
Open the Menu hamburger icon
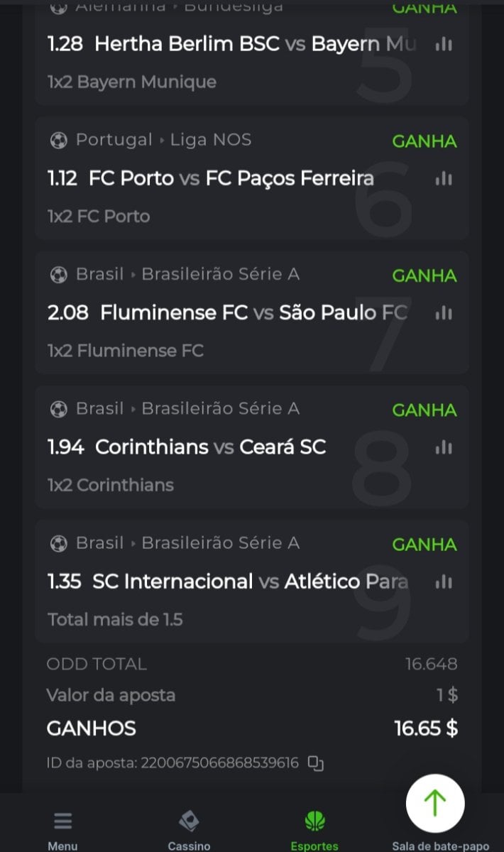62,822
